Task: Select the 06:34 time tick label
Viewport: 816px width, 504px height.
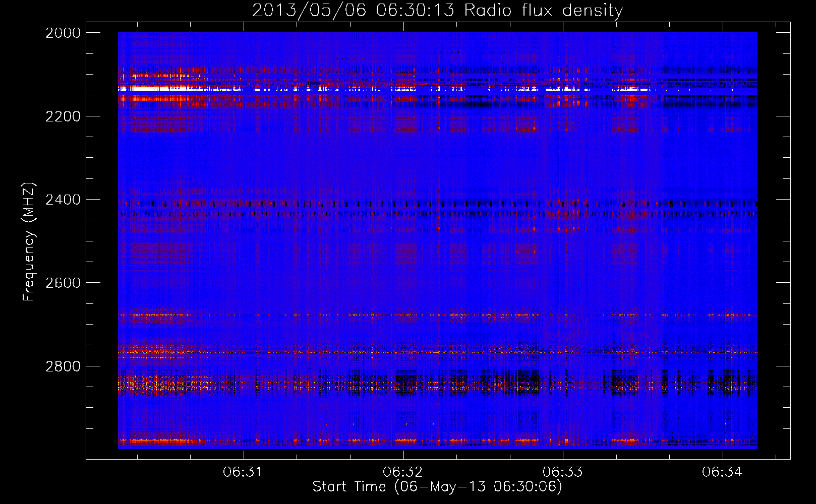Action: (x=722, y=472)
